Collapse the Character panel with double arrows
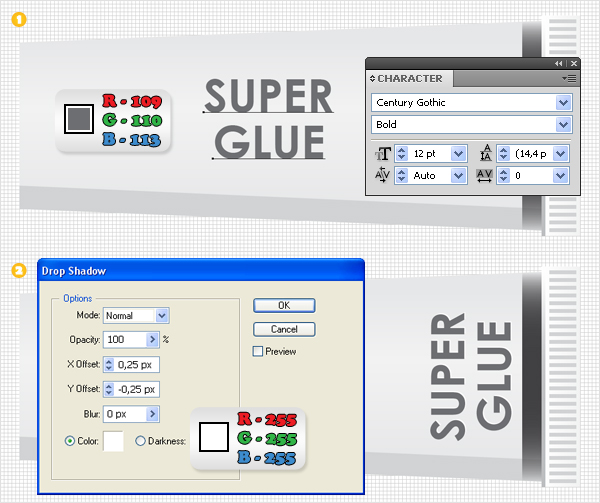The width and height of the screenshot is (600, 503). [559, 63]
